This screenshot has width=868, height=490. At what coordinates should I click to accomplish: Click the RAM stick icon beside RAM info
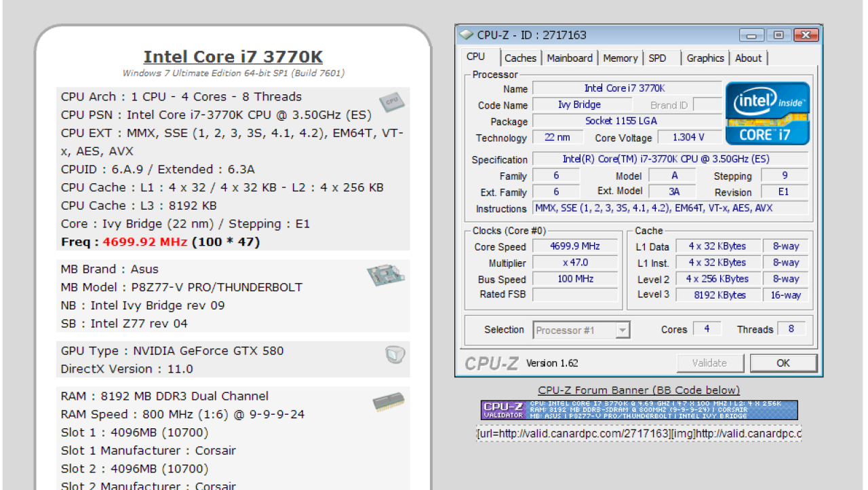389,402
